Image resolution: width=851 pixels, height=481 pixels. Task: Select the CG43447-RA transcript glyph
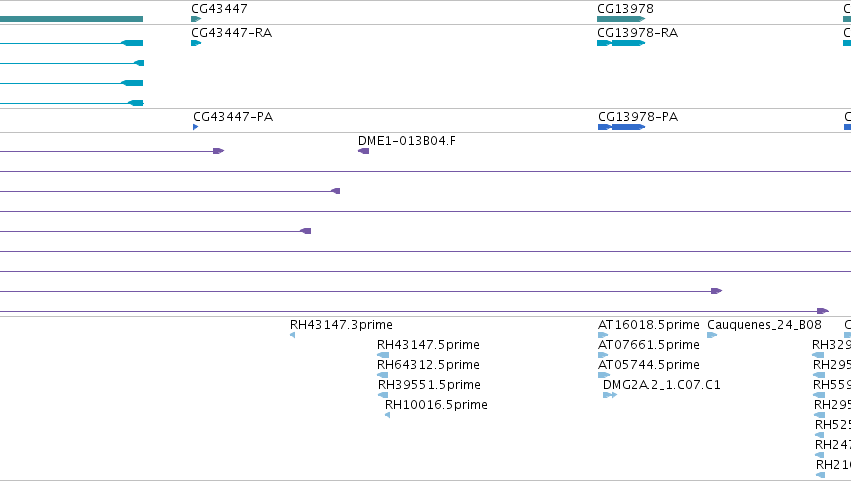196,43
